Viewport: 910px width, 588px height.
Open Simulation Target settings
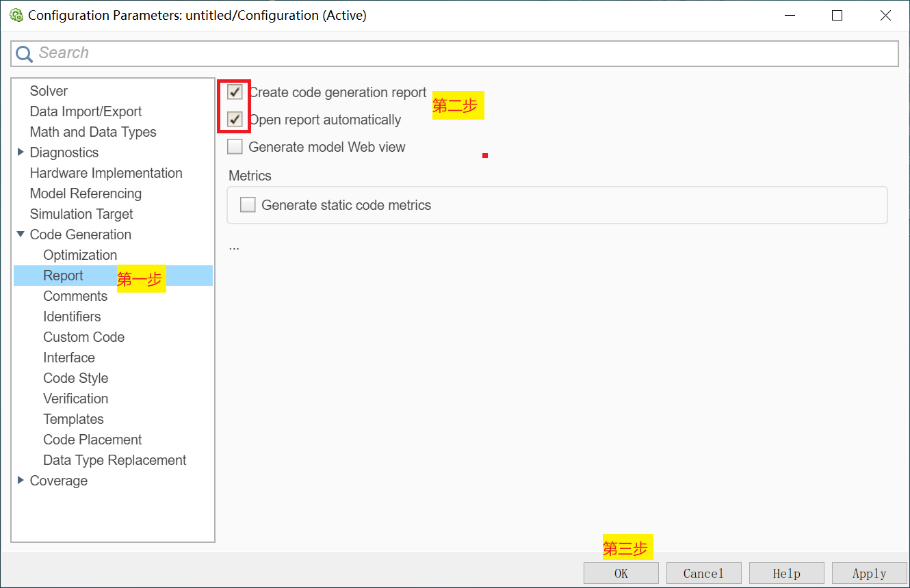(81, 214)
